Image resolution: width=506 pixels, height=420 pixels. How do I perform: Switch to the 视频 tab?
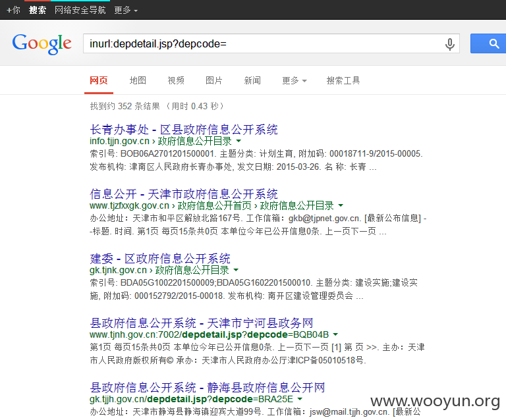(176, 80)
